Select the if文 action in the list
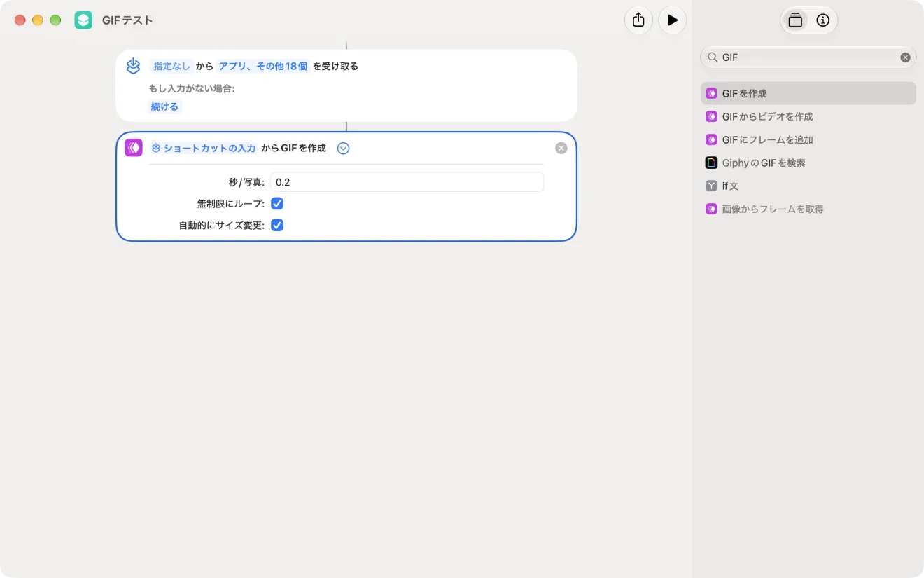This screenshot has height=578, width=924. tap(808, 186)
